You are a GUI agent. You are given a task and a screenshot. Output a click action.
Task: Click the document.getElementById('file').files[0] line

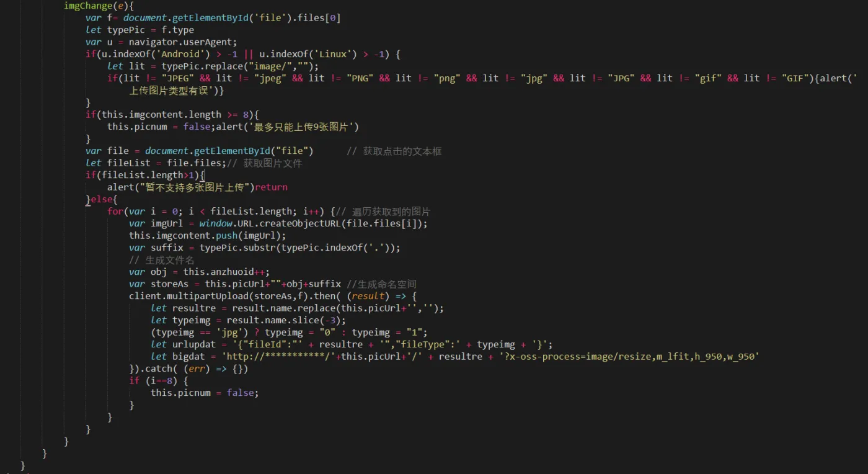point(213,18)
